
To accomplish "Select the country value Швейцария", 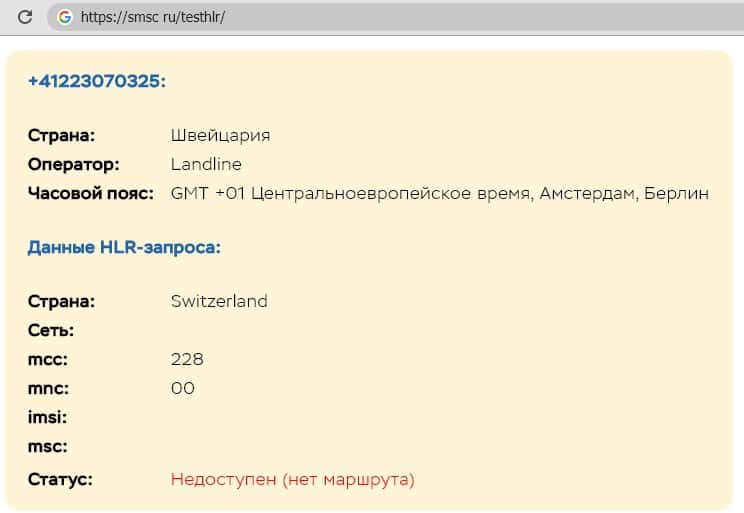I will click(221, 136).
